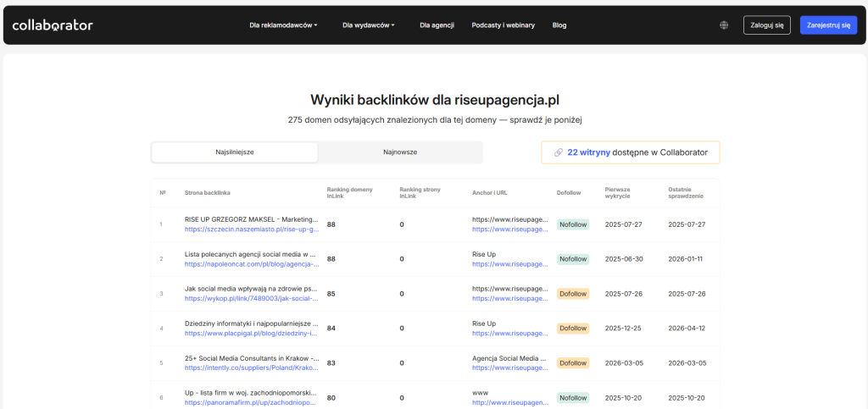Click Dofollow badge in wykop.pl row
Image resolution: width=868 pixels, height=409 pixels.
[x=573, y=294]
